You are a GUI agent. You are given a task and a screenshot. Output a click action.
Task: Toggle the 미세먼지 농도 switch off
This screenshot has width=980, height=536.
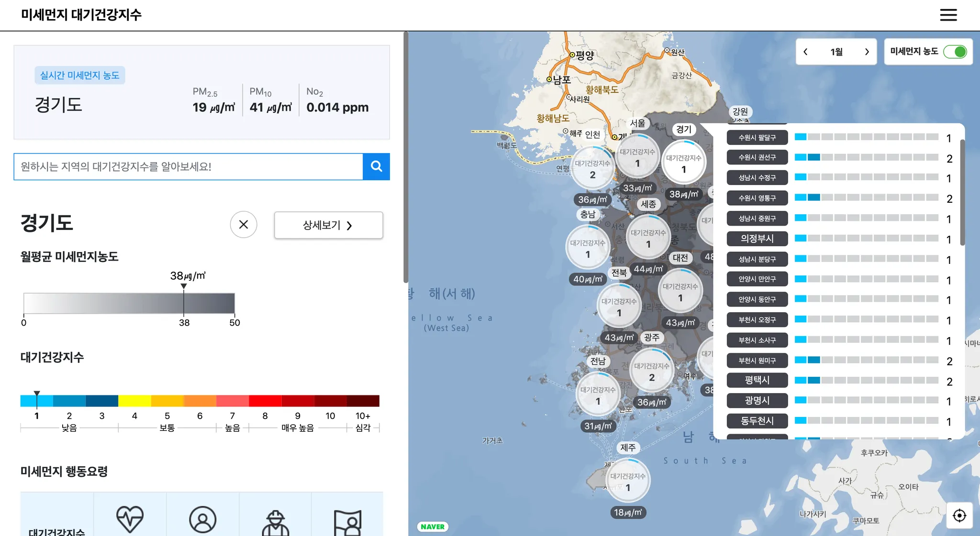tap(955, 52)
